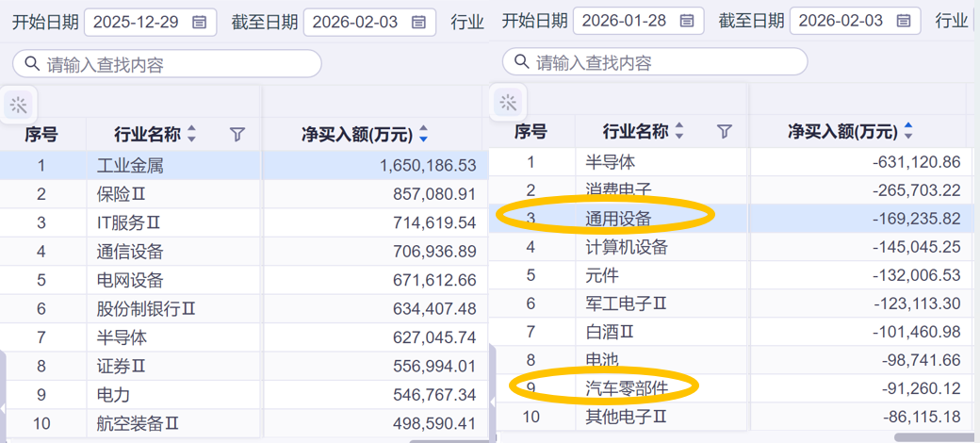This screenshot has width=980, height=443.
Task: Click the value -132,006.53
Action: click(917, 275)
